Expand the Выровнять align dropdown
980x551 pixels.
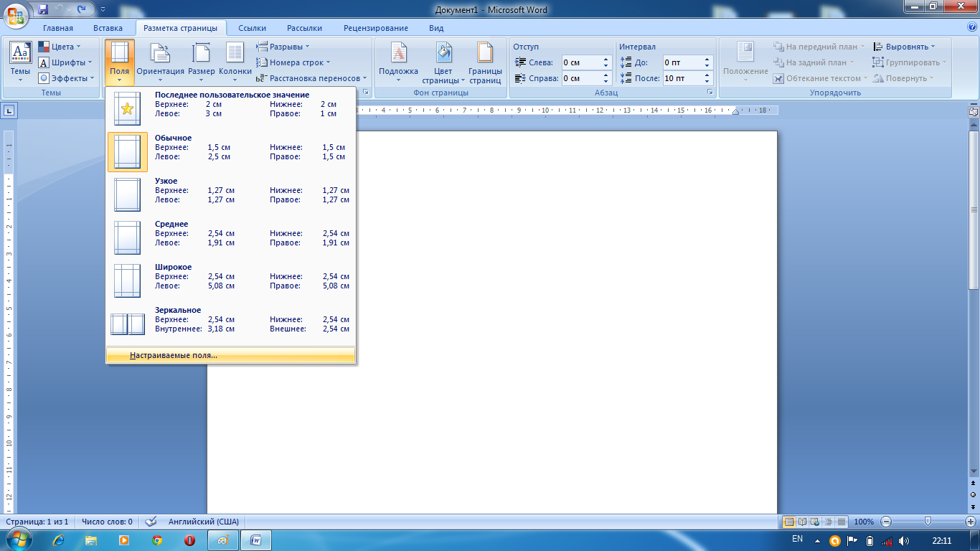(904, 47)
